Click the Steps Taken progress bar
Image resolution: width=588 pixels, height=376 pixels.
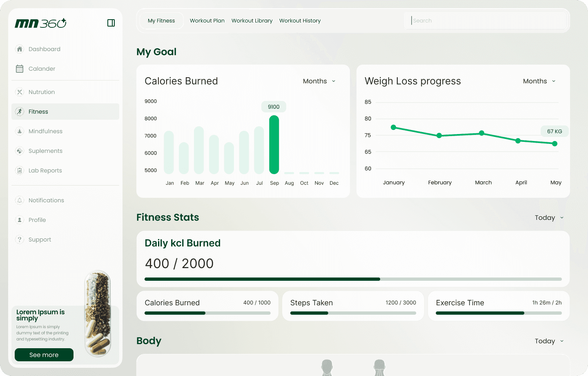tap(353, 313)
